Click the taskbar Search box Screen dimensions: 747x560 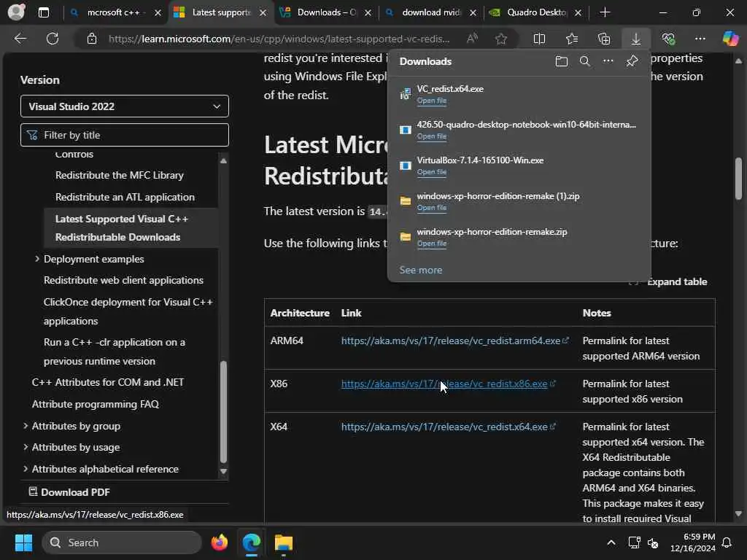pyautogui.click(x=122, y=542)
